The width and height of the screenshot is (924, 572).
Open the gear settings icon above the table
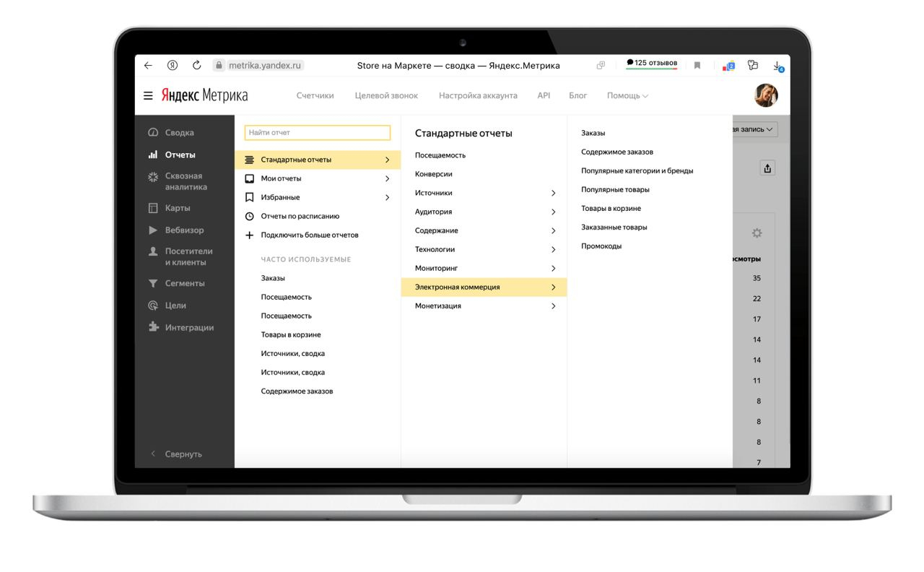[757, 233]
